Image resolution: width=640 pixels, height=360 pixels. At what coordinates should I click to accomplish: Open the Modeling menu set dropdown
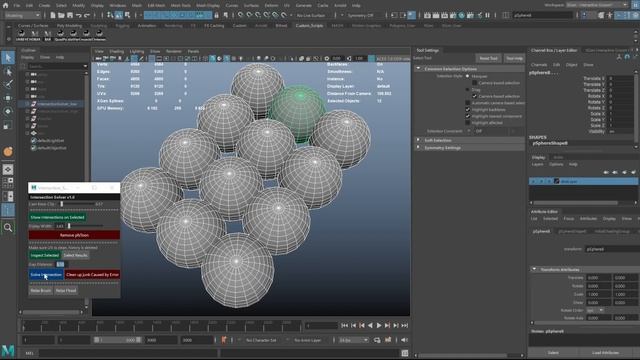click(22, 15)
